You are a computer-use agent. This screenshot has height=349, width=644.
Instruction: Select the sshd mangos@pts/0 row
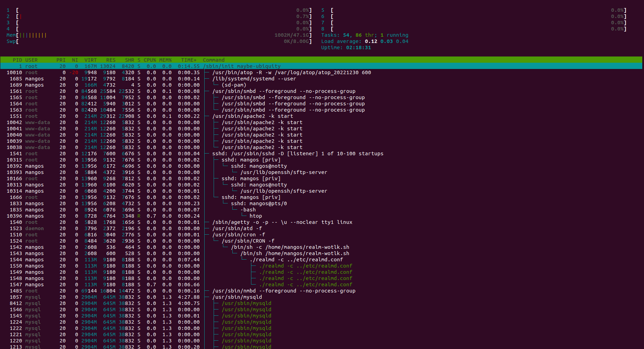pyautogui.click(x=321, y=203)
